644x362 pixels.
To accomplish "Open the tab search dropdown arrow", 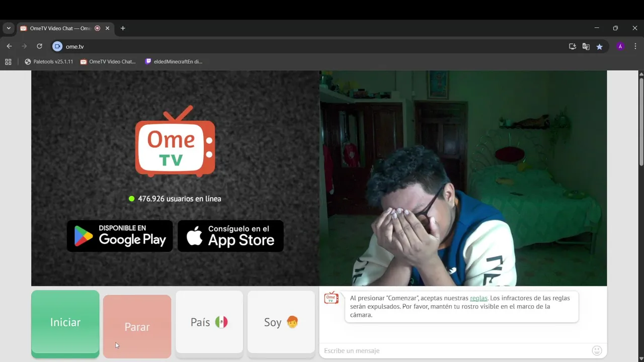I will click(x=9, y=28).
